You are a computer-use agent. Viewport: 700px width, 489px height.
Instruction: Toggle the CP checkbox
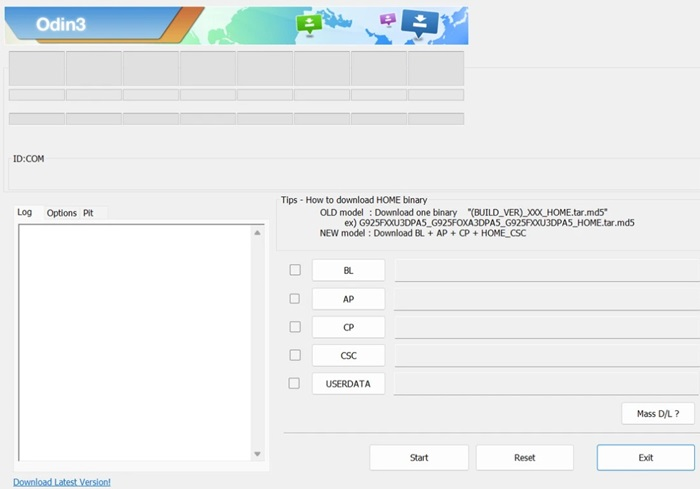295,327
